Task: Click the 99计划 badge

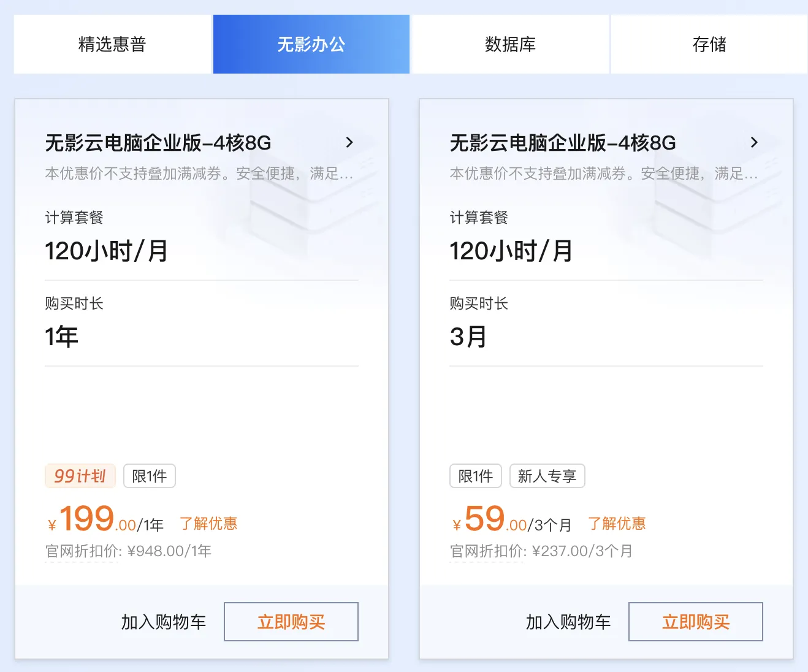Action: [x=80, y=476]
